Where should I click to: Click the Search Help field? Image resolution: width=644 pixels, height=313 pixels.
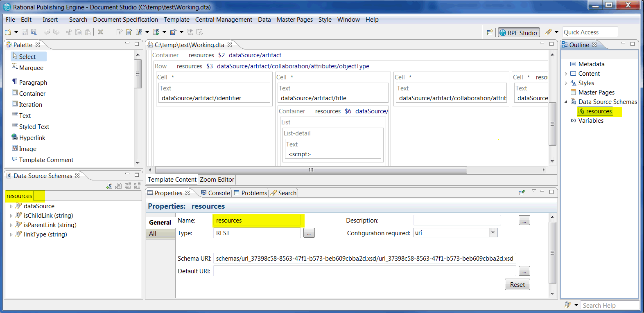pyautogui.click(x=609, y=305)
